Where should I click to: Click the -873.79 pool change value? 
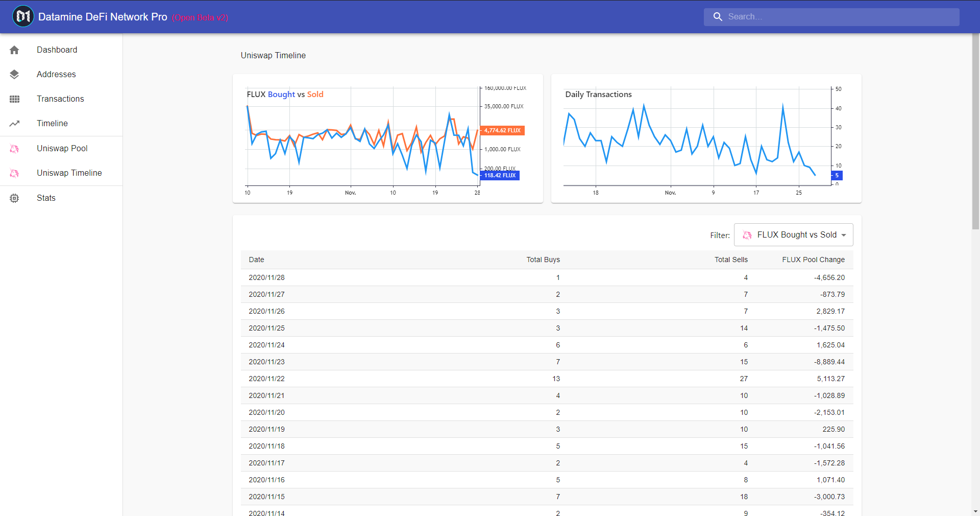click(832, 294)
